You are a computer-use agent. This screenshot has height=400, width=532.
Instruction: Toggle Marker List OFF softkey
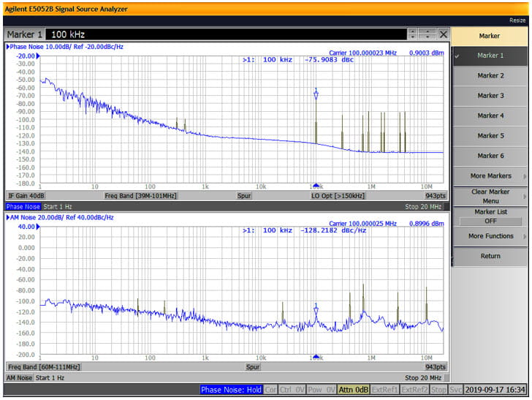490,216
